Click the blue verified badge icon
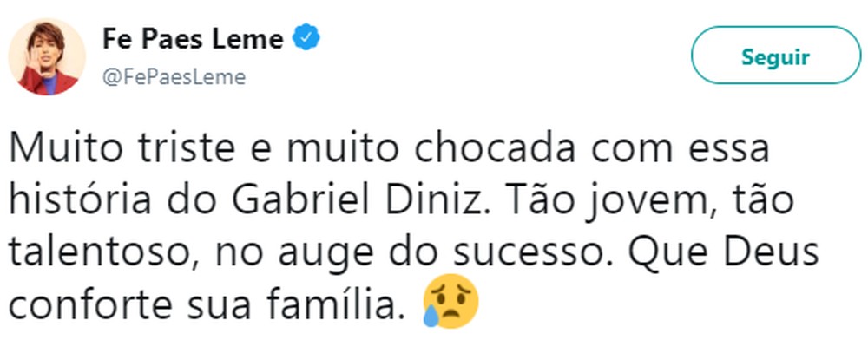Screen dimensions: 868x353 (x=308, y=40)
